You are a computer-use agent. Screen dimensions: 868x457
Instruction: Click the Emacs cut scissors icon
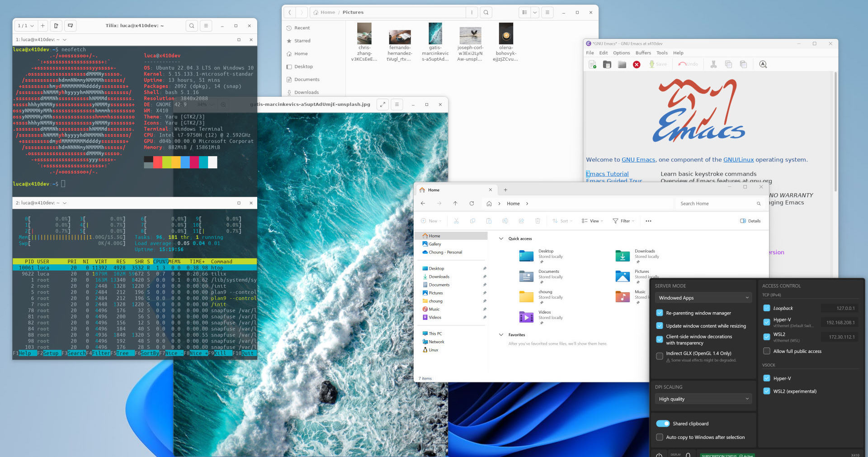713,65
